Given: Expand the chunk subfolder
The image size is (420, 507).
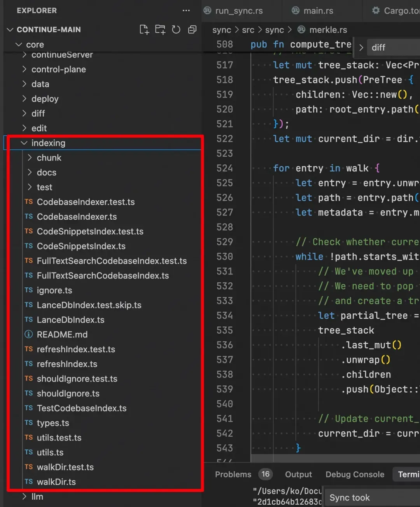Looking at the screenshot, I should (30, 158).
